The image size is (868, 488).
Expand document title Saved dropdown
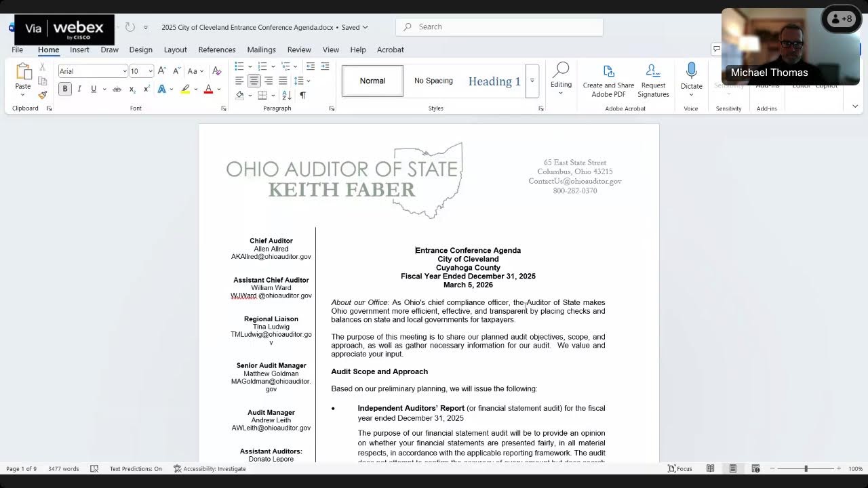click(365, 27)
